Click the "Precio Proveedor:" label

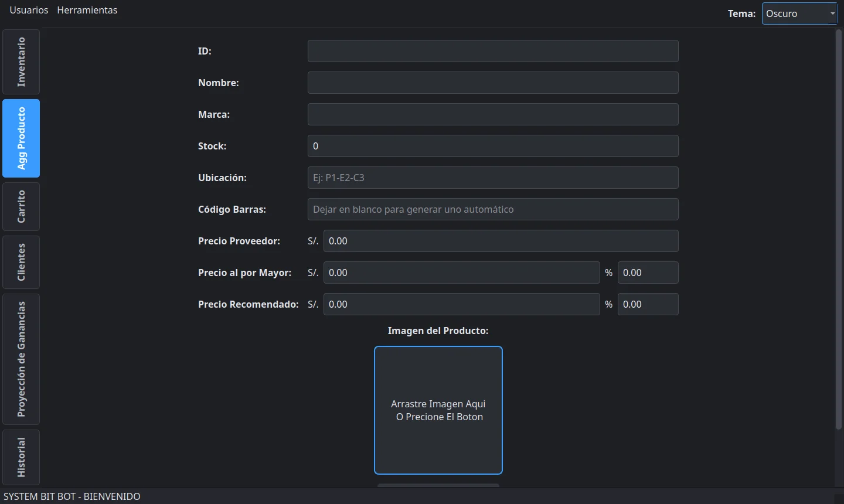click(x=239, y=241)
